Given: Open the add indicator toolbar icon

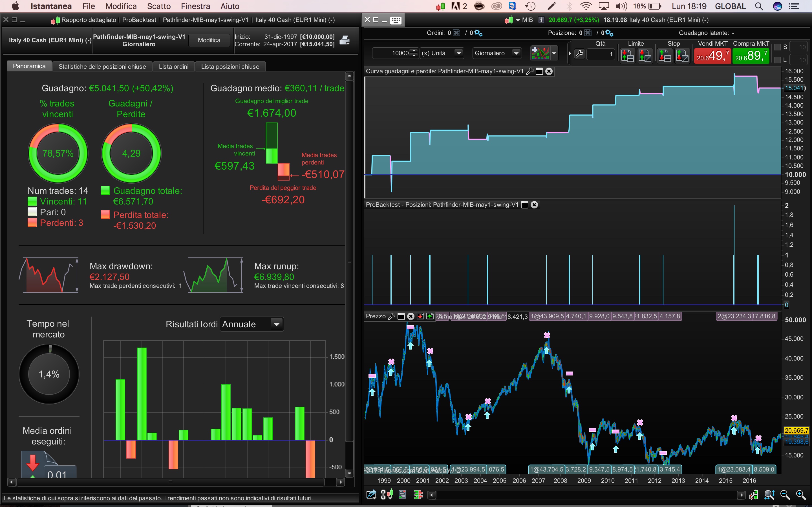Looking at the screenshot, I should 540,53.
